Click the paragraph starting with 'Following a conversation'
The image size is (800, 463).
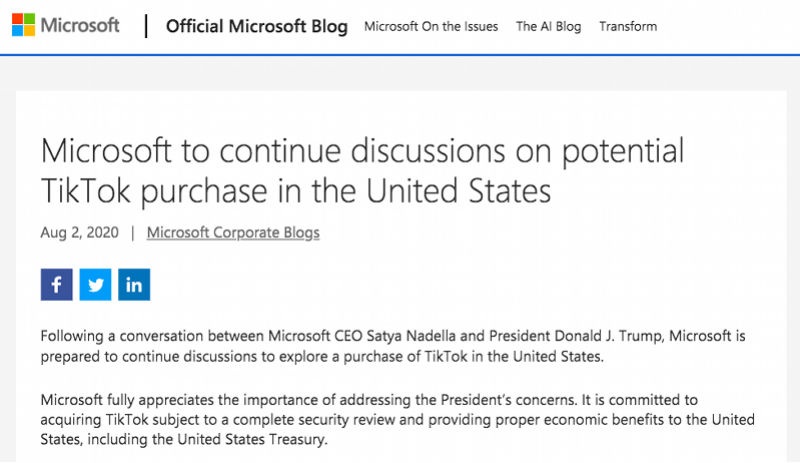[x=393, y=346]
